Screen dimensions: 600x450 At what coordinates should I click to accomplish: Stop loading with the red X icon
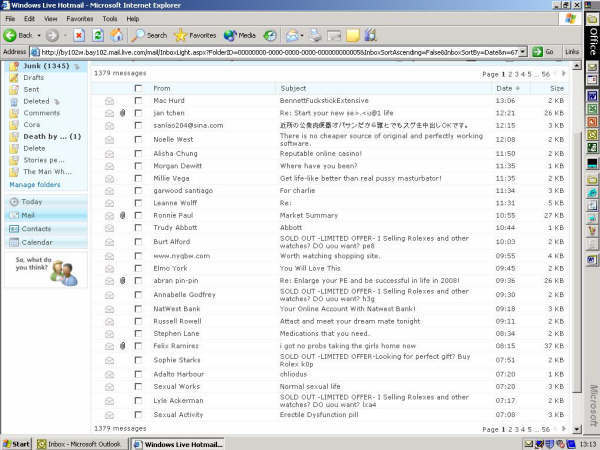tap(79, 36)
